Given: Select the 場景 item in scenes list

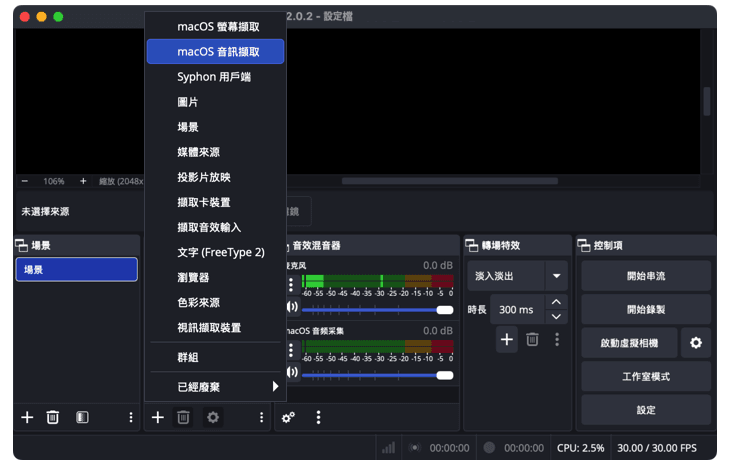Looking at the screenshot, I should [76, 270].
